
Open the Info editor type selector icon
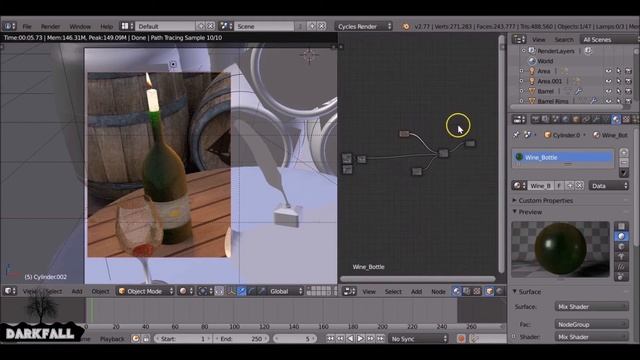9,26
